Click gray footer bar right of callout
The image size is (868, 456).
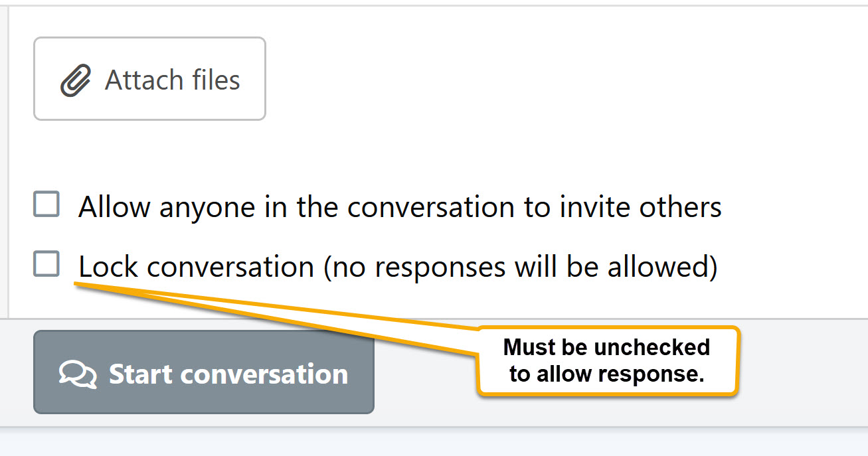(x=804, y=372)
